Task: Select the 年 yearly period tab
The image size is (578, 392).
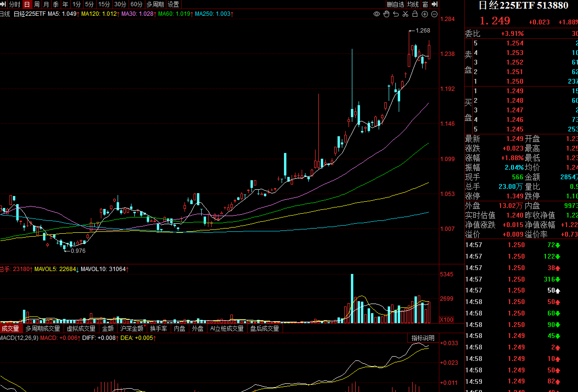Action: click(x=65, y=4)
